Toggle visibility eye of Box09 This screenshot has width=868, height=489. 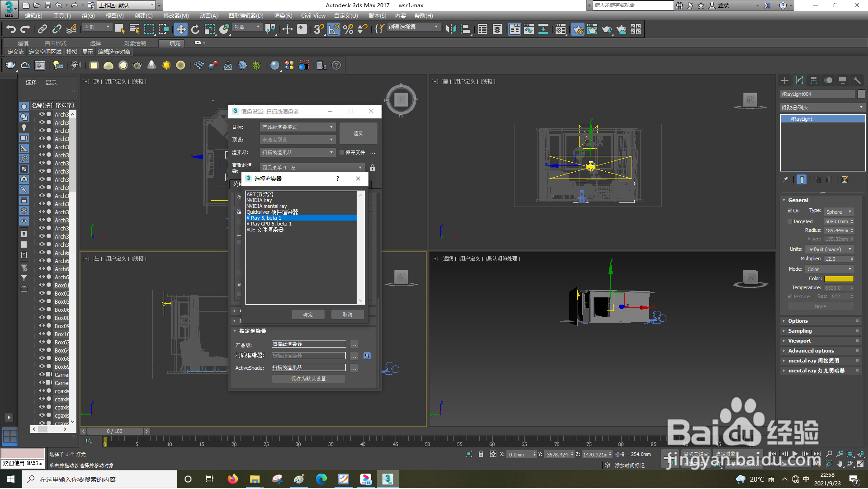(42, 326)
